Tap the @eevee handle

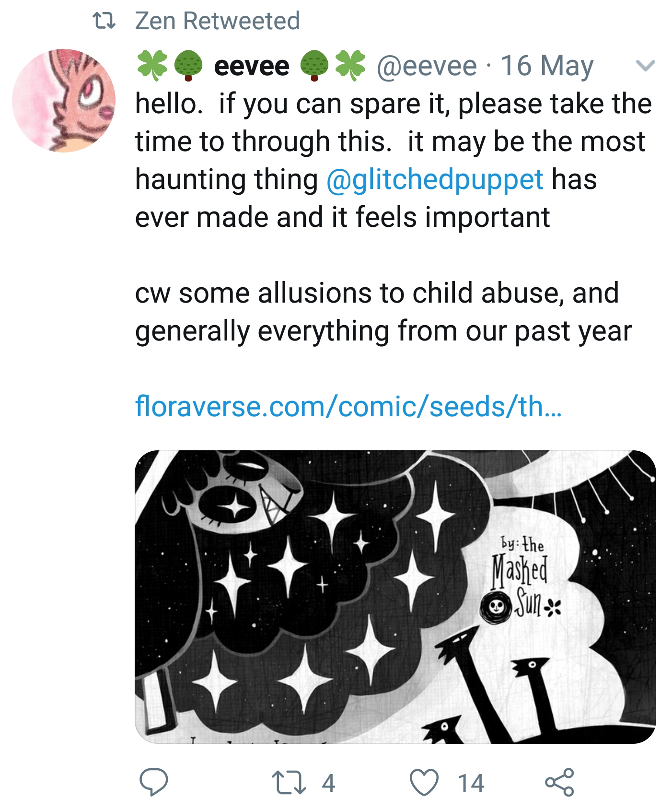pos(427,66)
